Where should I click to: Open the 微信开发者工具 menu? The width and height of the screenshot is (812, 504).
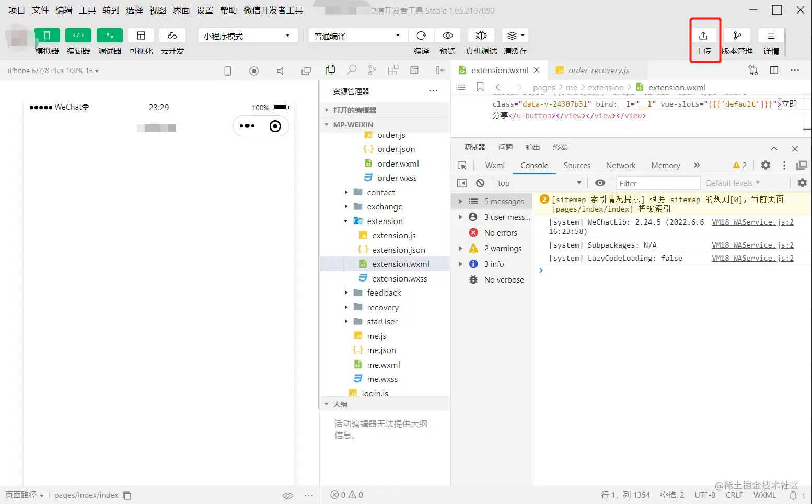point(273,10)
